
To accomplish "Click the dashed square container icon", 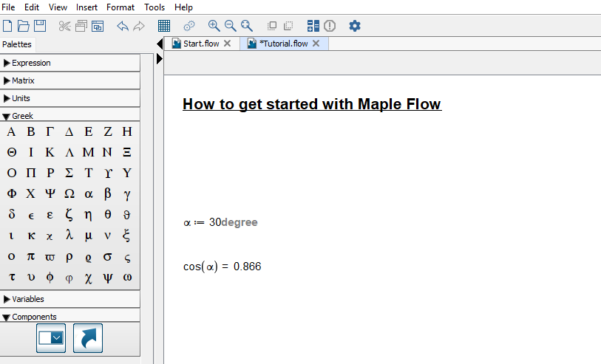I will point(288,26).
